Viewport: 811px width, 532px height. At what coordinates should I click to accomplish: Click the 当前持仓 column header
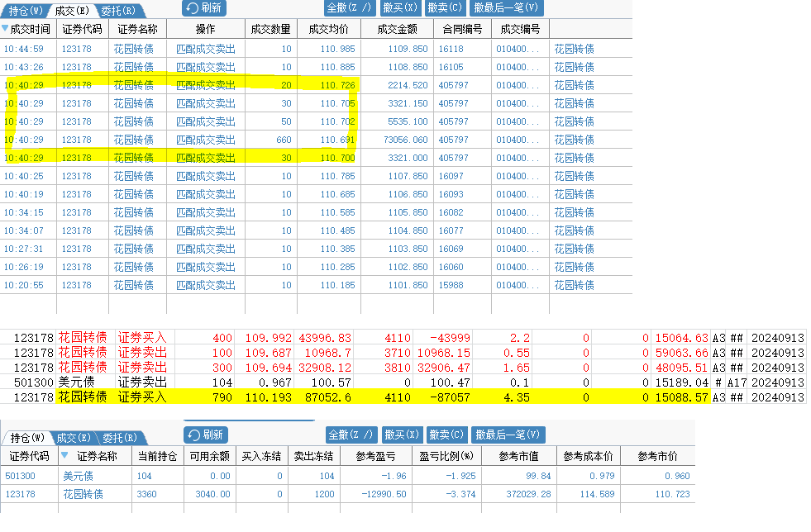[x=158, y=456]
